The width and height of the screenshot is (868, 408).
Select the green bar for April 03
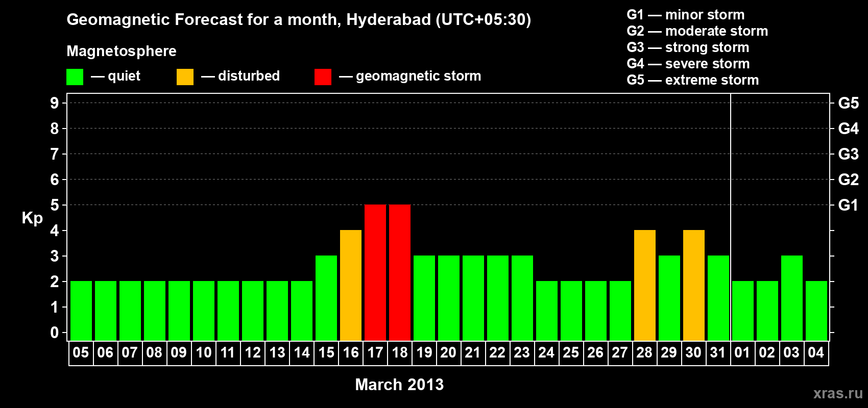click(792, 298)
